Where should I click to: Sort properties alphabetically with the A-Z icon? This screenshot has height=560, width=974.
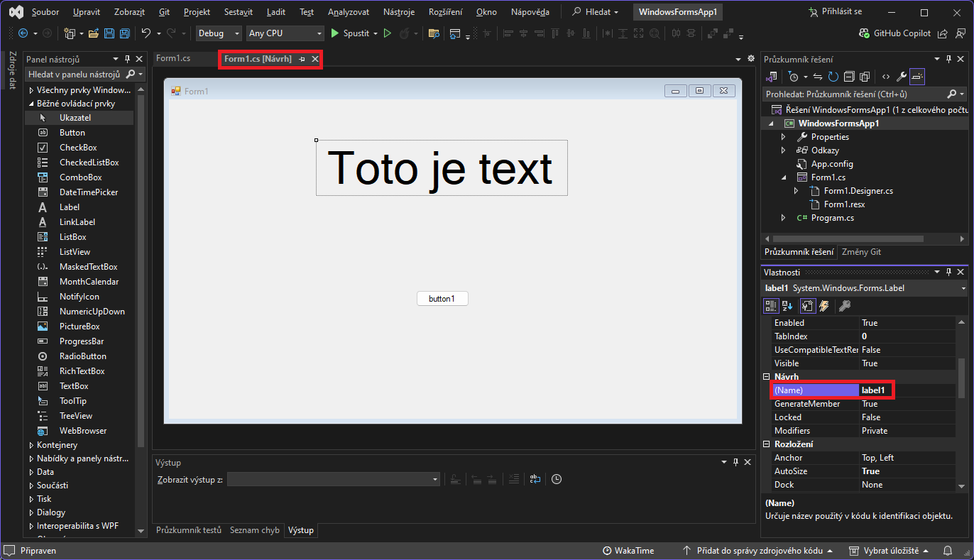[787, 306]
